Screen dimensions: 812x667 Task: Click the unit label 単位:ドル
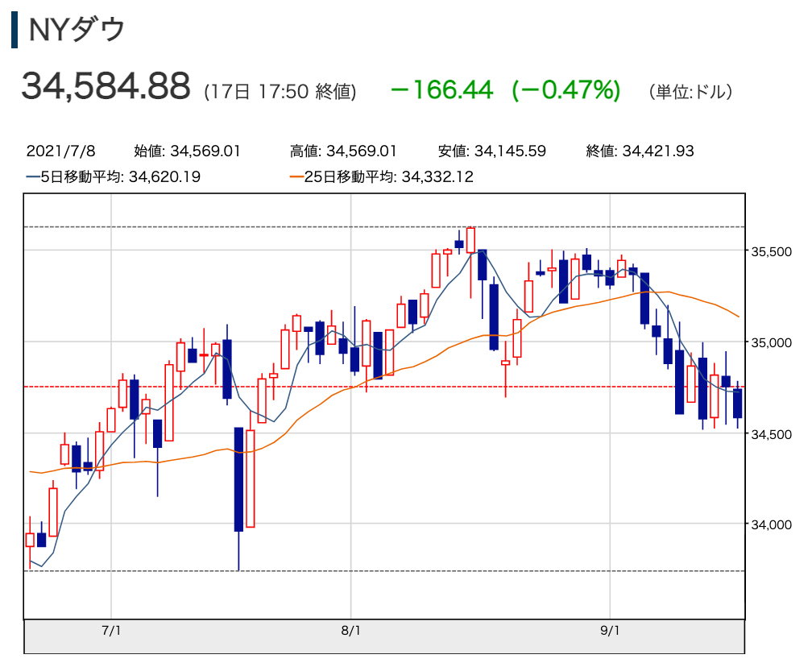click(x=691, y=92)
